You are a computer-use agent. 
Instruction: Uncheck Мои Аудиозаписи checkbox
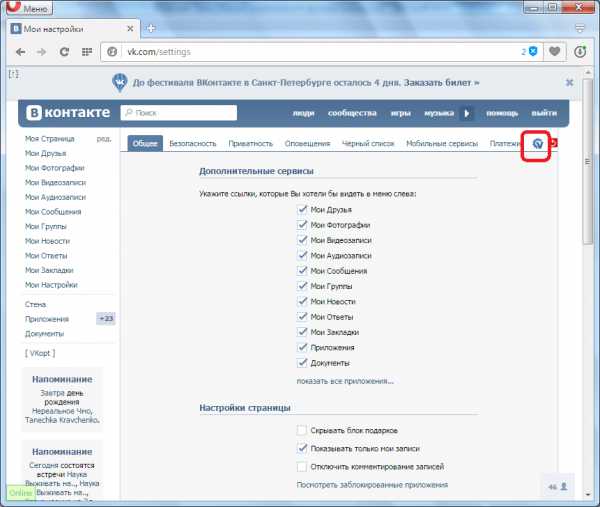click(x=302, y=255)
